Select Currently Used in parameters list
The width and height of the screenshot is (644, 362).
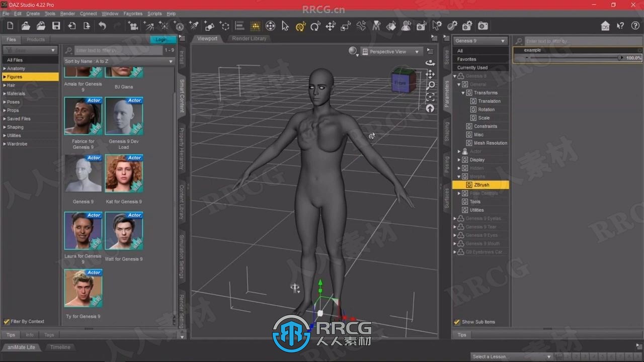point(480,67)
